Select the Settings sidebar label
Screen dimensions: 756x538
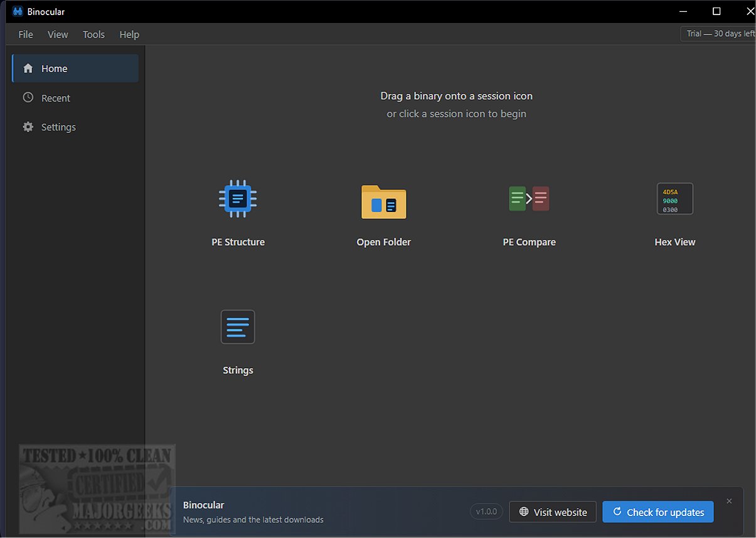click(58, 127)
